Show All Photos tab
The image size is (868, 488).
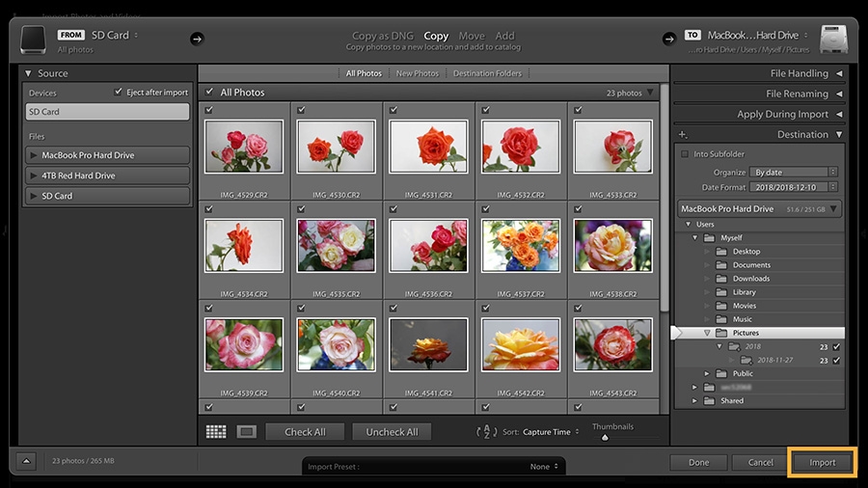click(x=364, y=73)
